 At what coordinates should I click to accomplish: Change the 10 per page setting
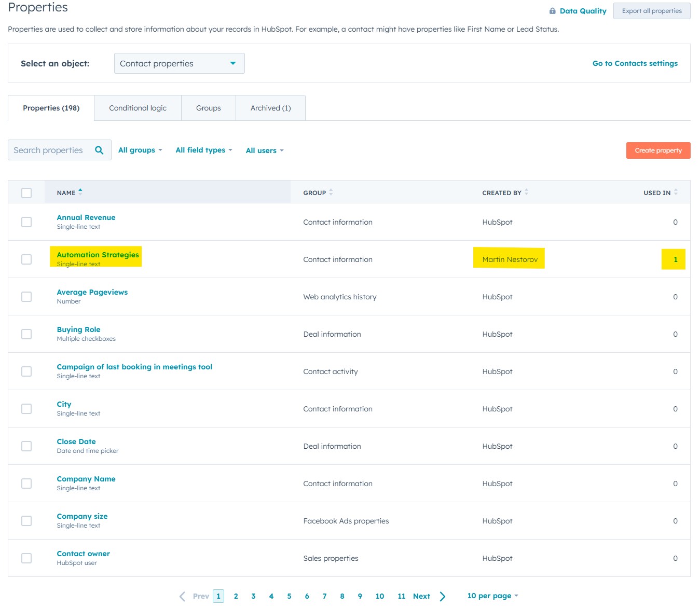click(x=492, y=596)
